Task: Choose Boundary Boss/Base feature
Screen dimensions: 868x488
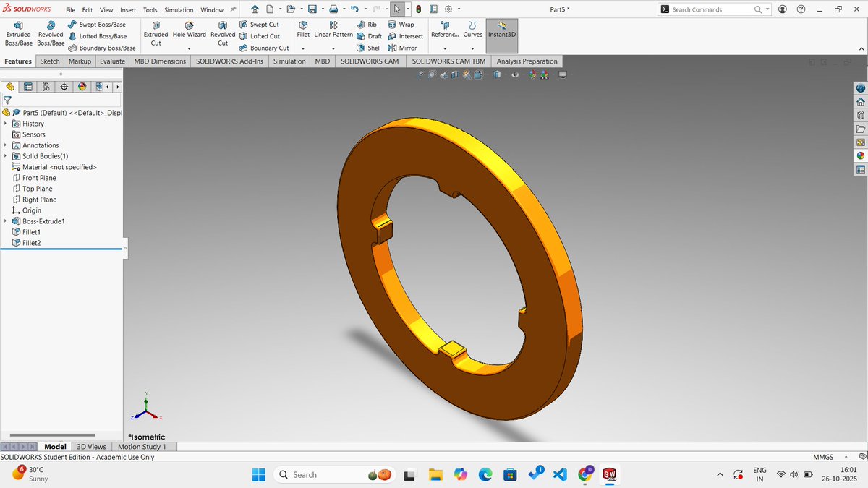Action: click(101, 48)
